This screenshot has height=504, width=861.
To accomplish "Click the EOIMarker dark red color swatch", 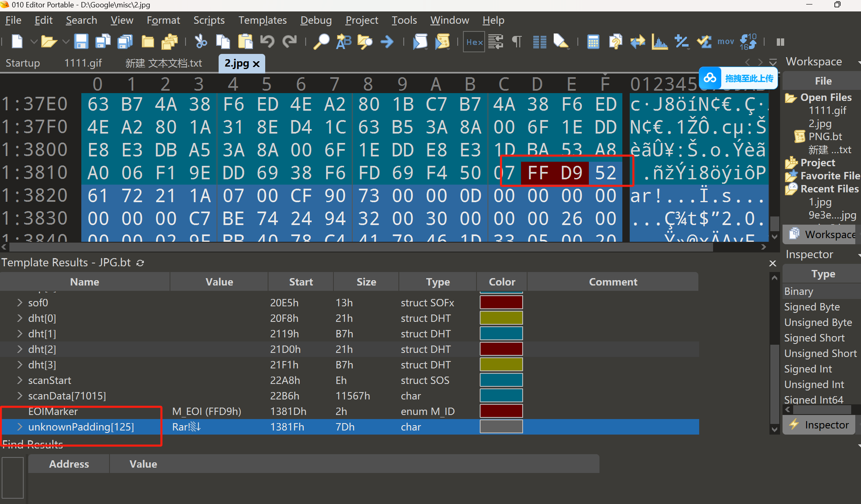I will coord(501,411).
